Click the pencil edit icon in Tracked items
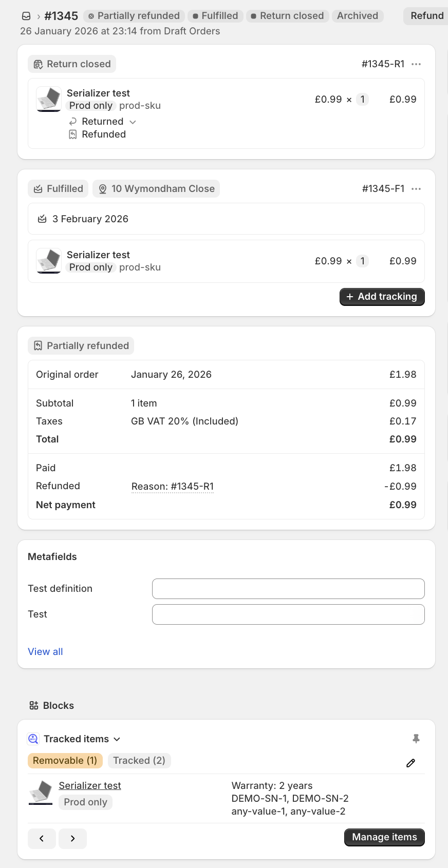This screenshot has height=868, width=448. pyautogui.click(x=410, y=763)
